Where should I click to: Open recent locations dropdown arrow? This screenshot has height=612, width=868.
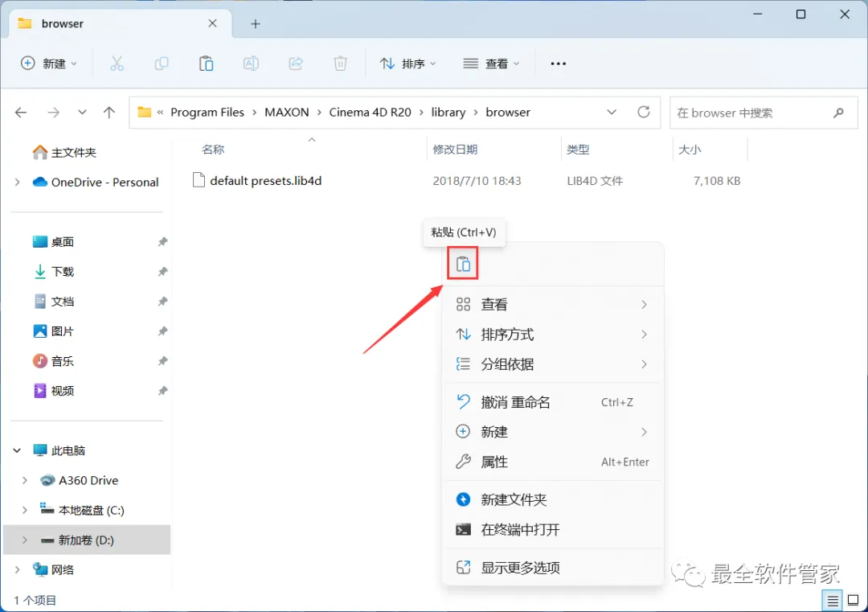82,113
